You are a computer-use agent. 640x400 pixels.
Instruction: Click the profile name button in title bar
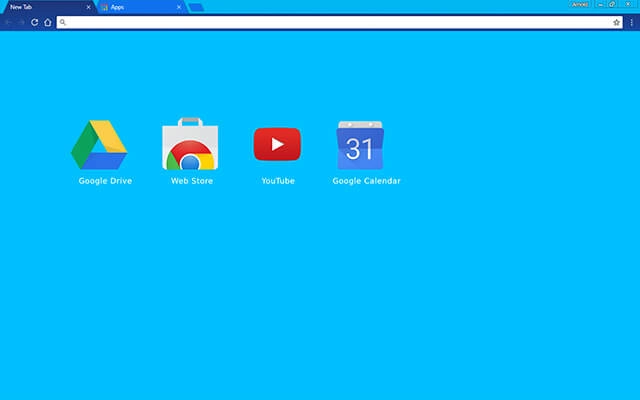pos(580,4)
